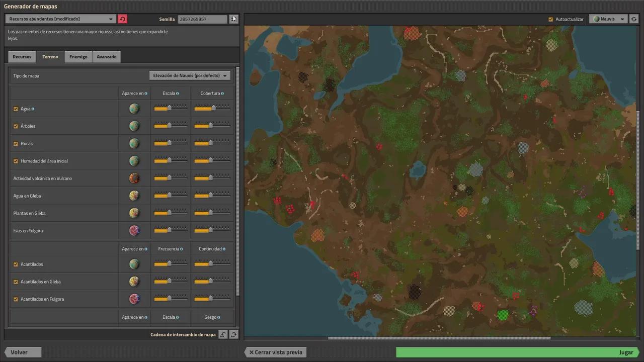The width and height of the screenshot is (644, 362).
Task: Click the Semilla seed input field
Action: [202, 19]
